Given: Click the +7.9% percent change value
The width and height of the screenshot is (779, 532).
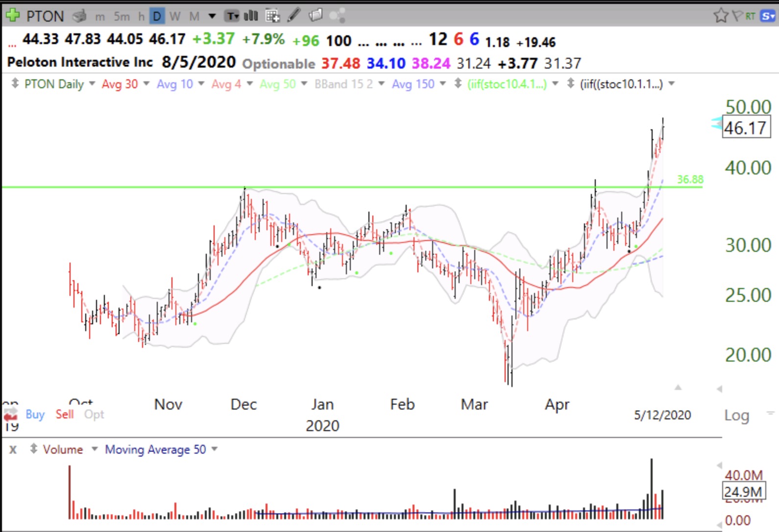Looking at the screenshot, I should click(x=263, y=39).
